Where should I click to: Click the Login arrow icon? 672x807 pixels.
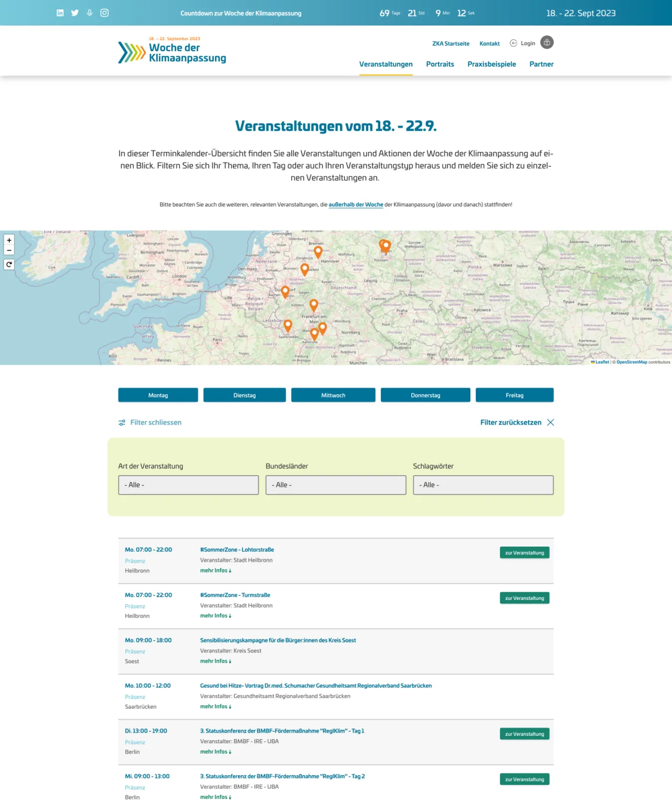pyautogui.click(x=513, y=43)
